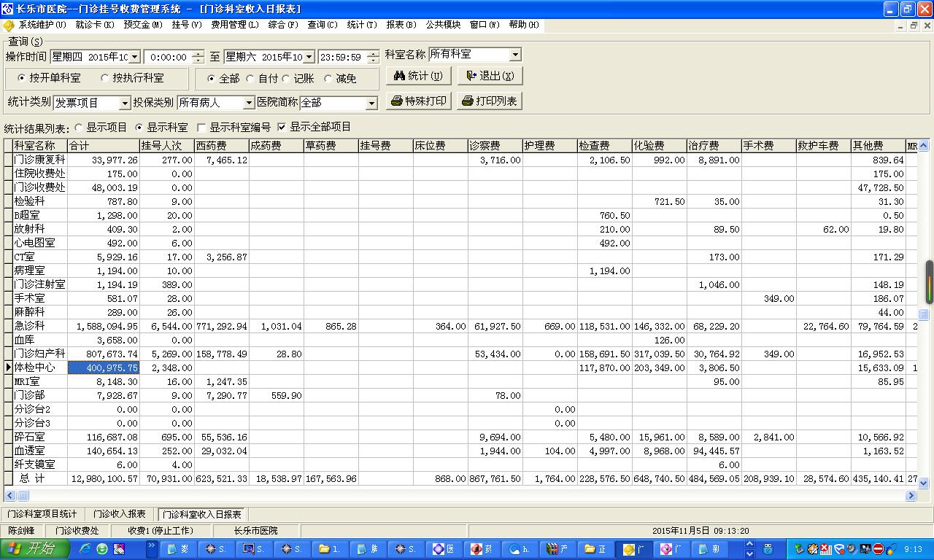Select the highlighted 400,975.75 cell
Screen dimensions: 934x560
tap(104, 368)
